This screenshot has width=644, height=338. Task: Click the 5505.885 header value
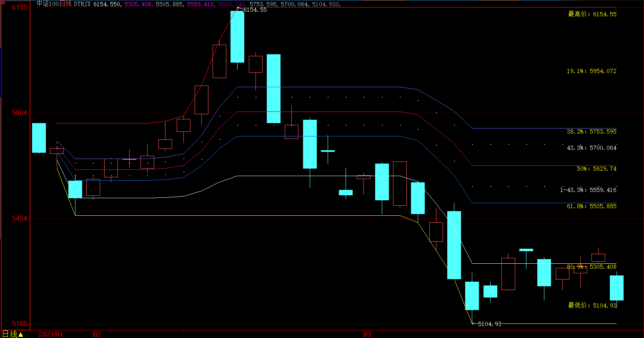(x=169, y=4)
